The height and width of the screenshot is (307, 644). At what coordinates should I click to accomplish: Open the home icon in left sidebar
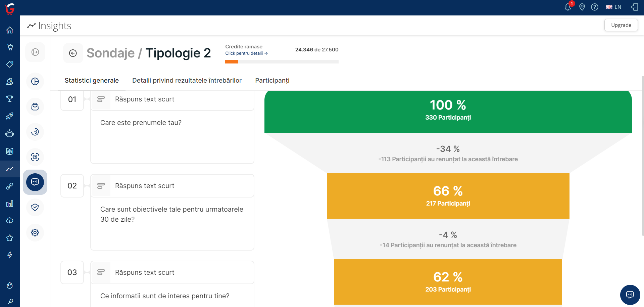tap(10, 30)
